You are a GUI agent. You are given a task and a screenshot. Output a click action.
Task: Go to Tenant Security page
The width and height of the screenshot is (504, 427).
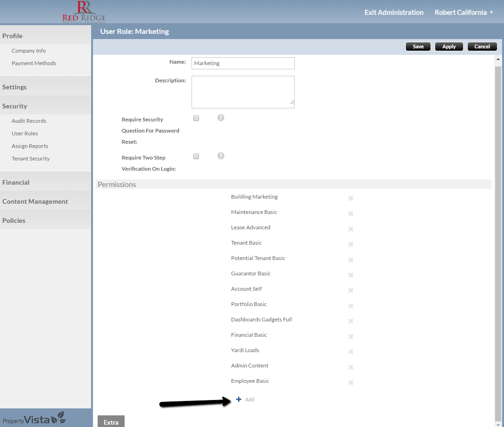31,159
